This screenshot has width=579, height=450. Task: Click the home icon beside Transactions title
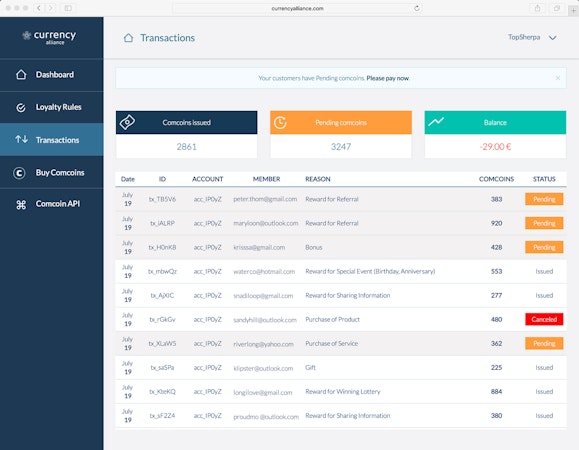pos(128,38)
